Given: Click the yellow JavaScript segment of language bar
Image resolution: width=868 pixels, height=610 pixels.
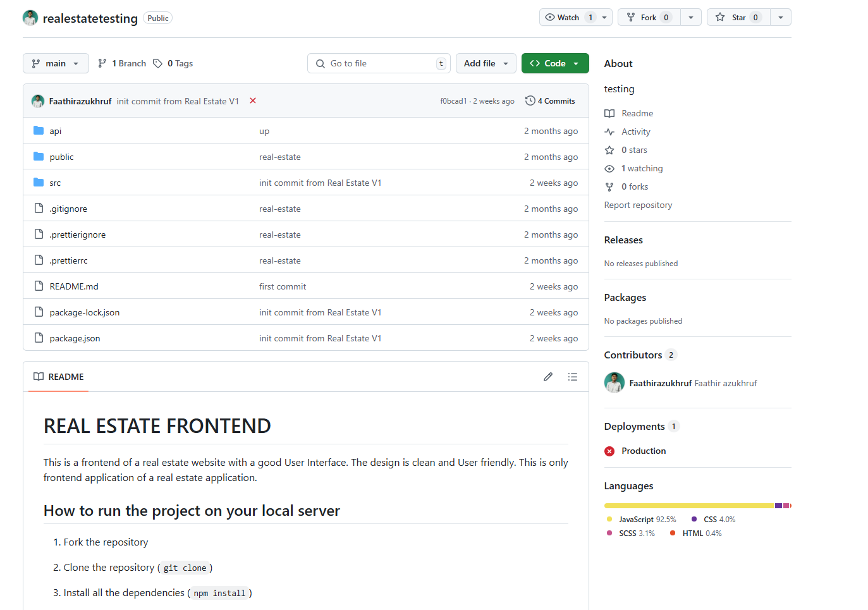Looking at the screenshot, I should 689,506.
